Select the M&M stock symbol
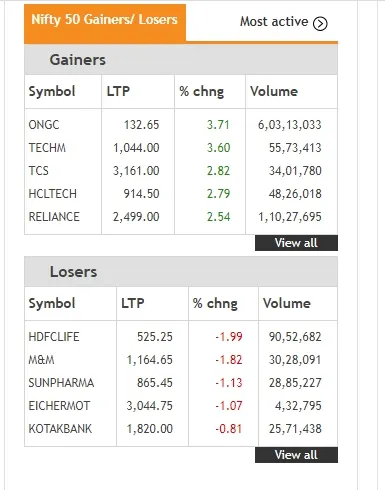 point(41,360)
